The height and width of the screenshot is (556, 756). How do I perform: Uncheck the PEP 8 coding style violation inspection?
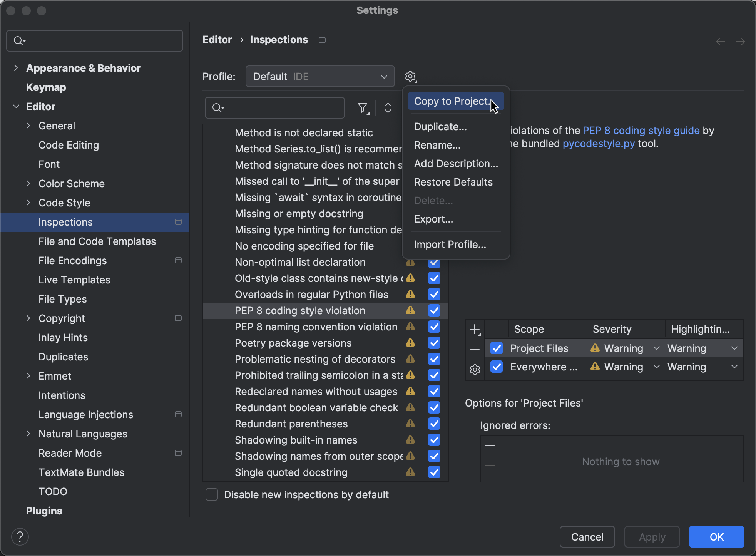433,310
